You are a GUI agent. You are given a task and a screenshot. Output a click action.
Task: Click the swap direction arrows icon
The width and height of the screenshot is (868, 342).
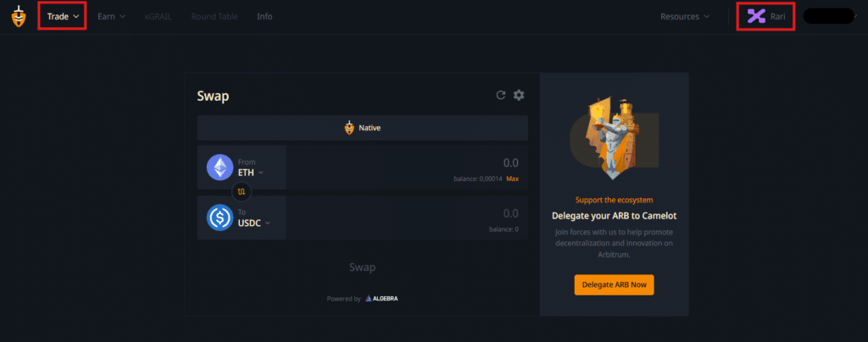pyautogui.click(x=242, y=191)
